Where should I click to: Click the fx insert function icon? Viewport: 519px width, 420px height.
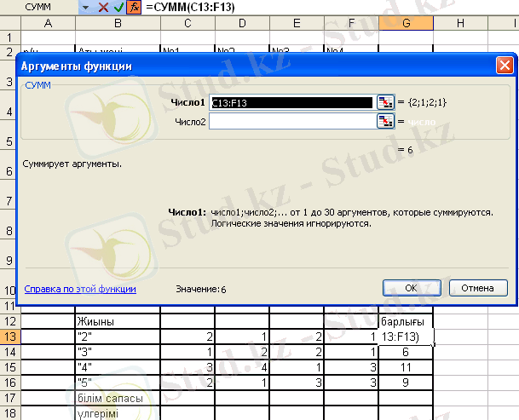click(x=134, y=7)
